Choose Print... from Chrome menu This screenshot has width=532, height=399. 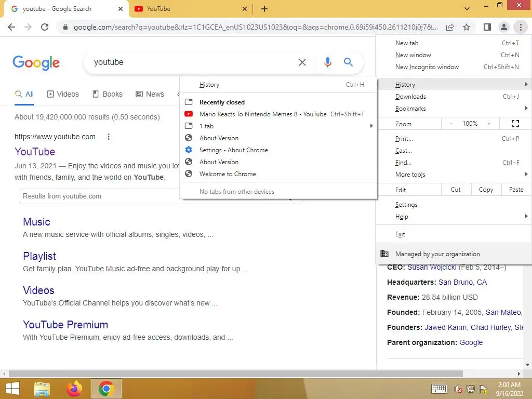pyautogui.click(x=454, y=138)
